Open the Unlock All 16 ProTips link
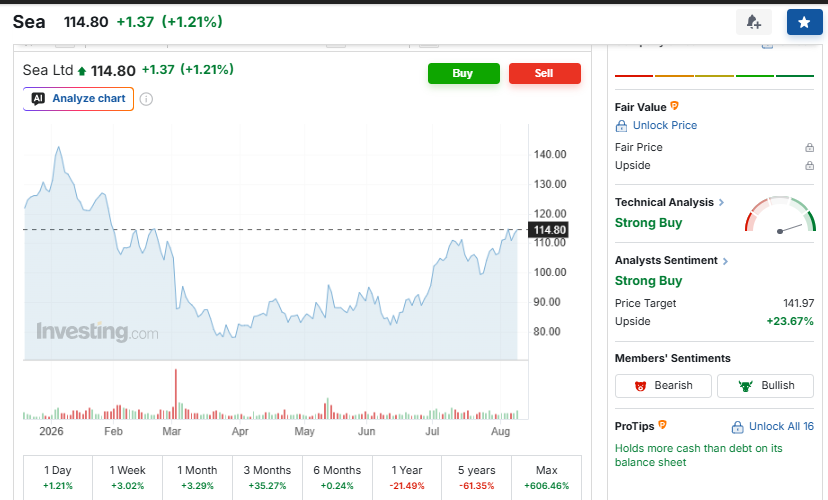This screenshot has height=500, width=828. coord(781,427)
